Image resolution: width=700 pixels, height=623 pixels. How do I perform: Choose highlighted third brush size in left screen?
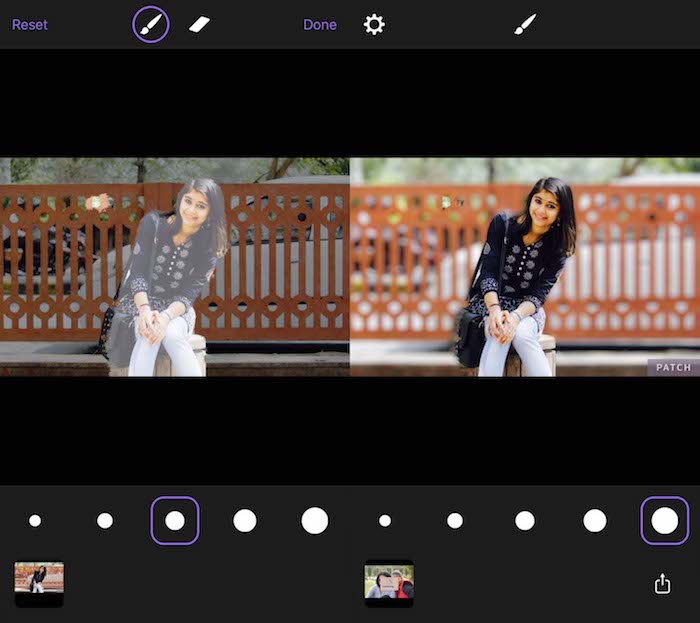175,520
